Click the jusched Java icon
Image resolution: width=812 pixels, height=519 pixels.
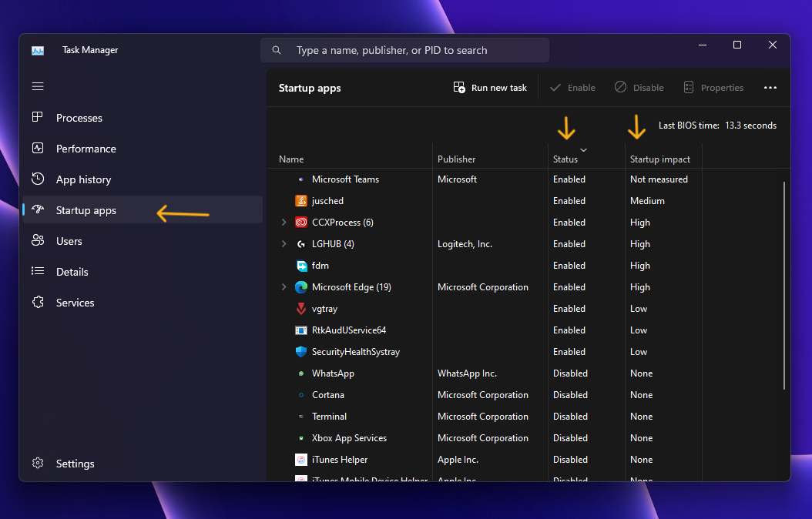click(x=301, y=201)
